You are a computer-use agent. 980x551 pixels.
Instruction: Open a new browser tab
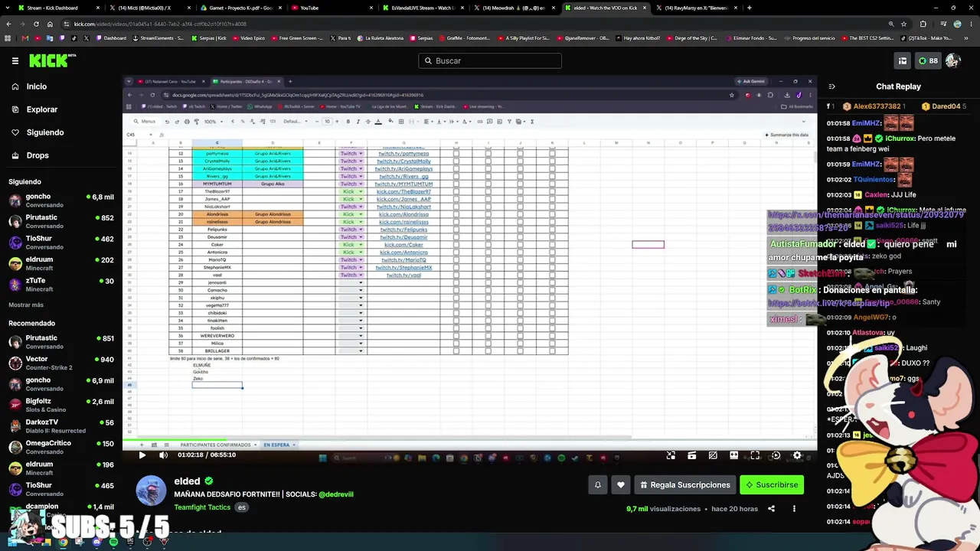[749, 8]
